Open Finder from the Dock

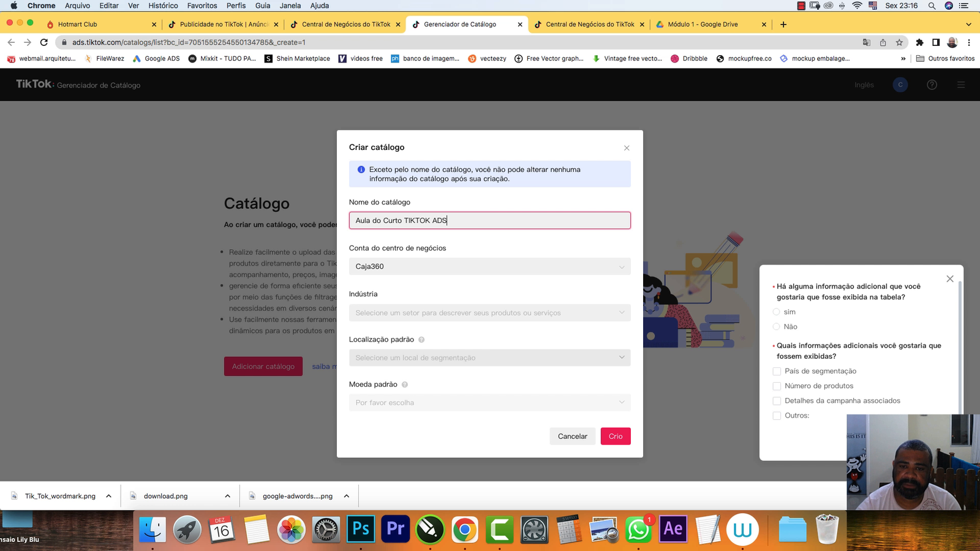click(x=153, y=529)
